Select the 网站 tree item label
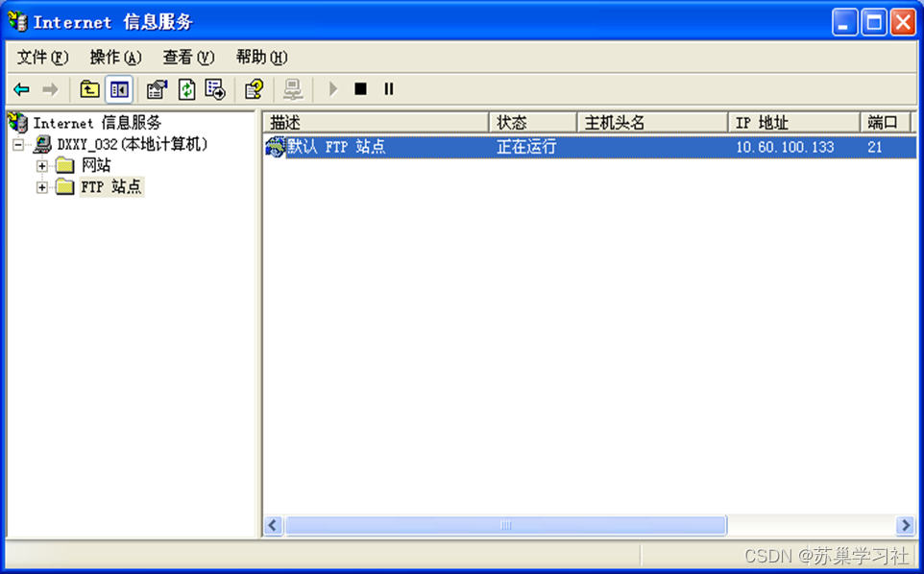The height and width of the screenshot is (574, 924). (96, 165)
